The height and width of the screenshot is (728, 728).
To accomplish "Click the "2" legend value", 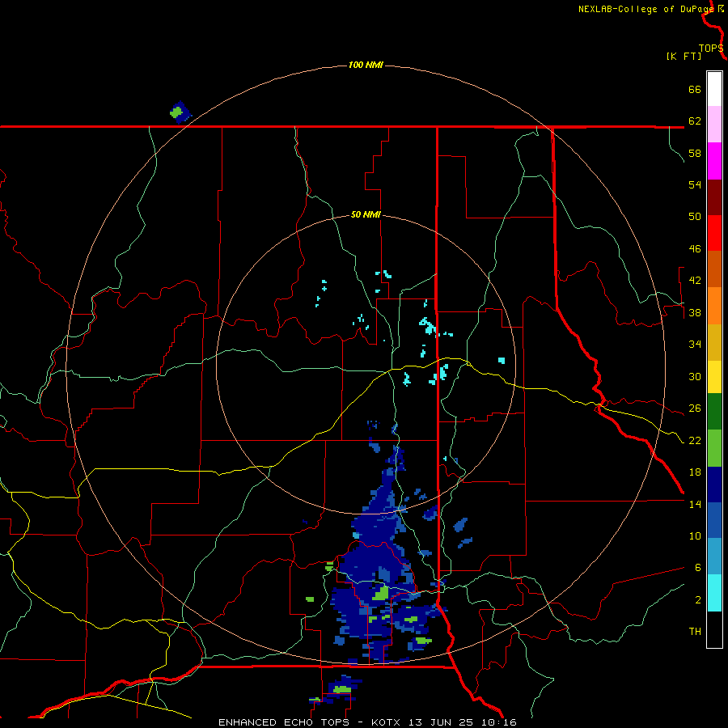I will pos(698,599).
